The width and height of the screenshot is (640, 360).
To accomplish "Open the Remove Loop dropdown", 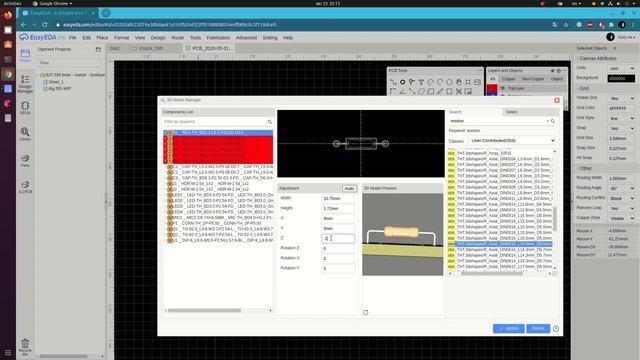I will [x=622, y=209].
